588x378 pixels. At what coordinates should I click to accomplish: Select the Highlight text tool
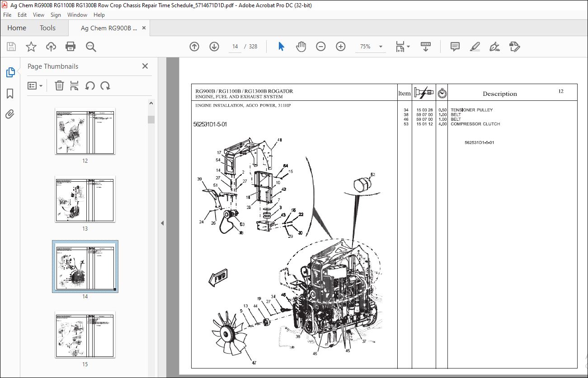(475, 47)
